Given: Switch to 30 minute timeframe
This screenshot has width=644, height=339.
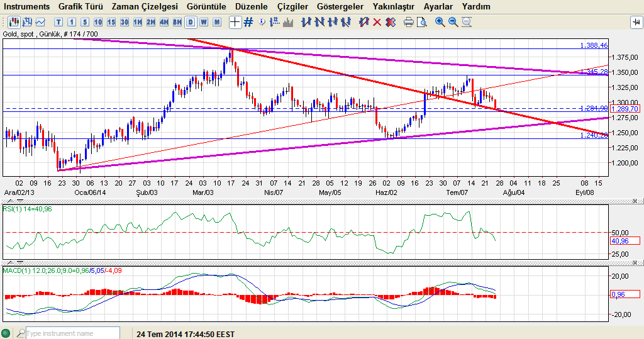Looking at the screenshot, I should click(x=125, y=22).
